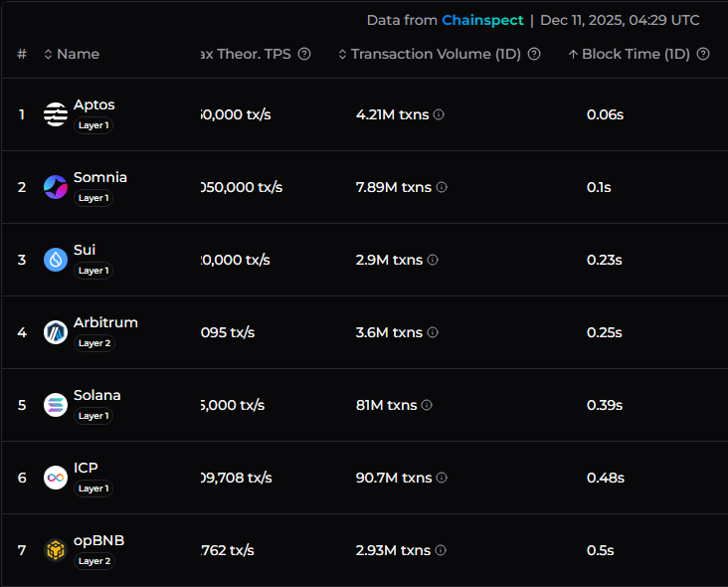
Task: Select the 0.23s block time value
Action: pyautogui.click(x=605, y=260)
